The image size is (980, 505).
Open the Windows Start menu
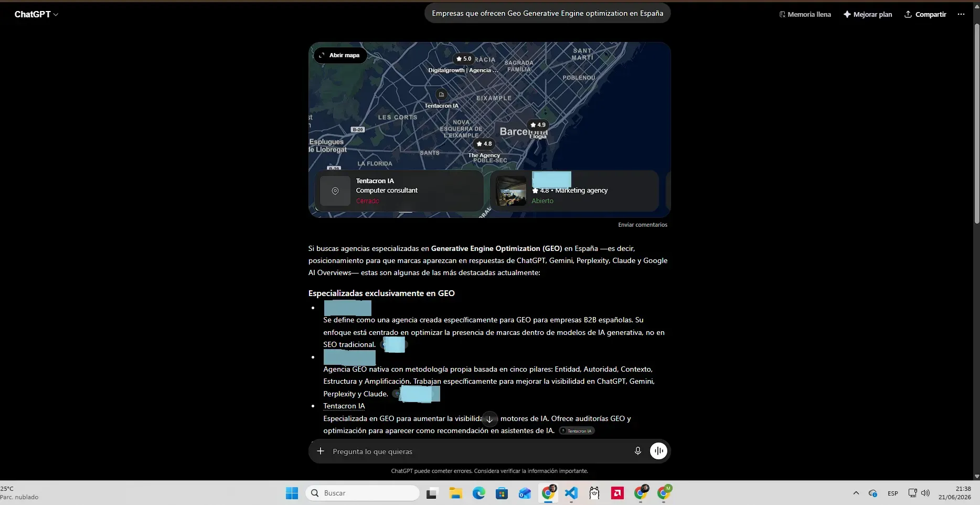tap(292, 493)
